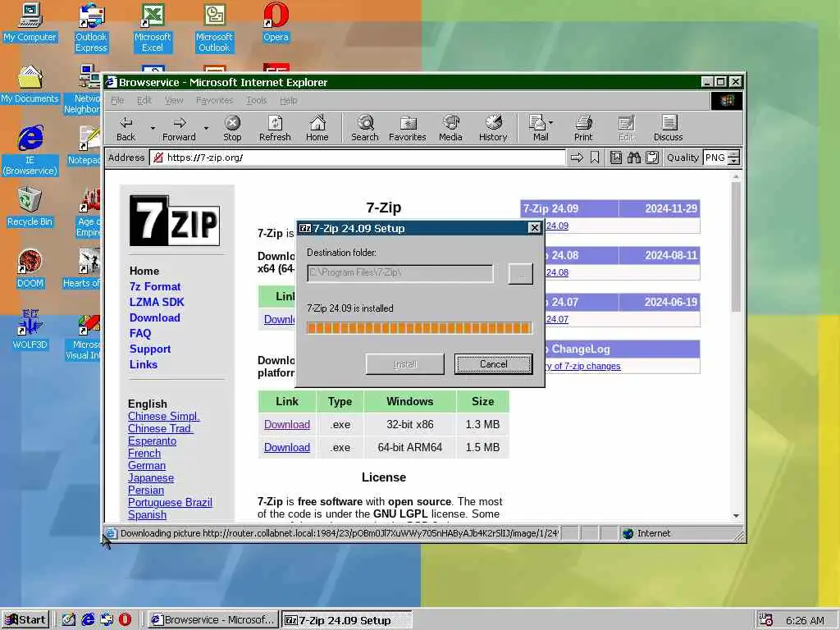Screen dimensions: 840x630
Task: Click the binoculars find icon in the address row
Action: 634,157
